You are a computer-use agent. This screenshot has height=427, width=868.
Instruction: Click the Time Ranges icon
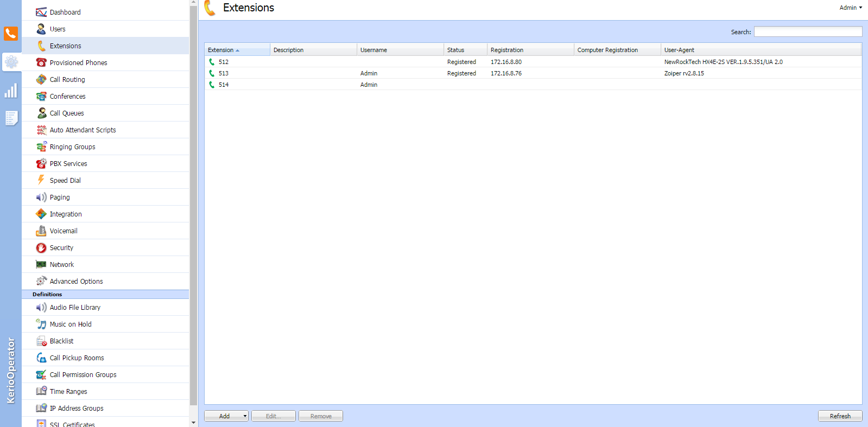point(41,391)
